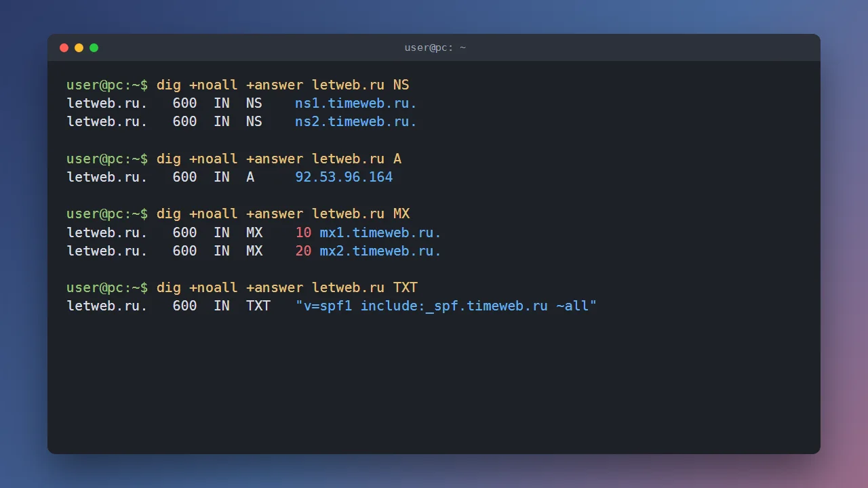Click the ns1.timeweb.ru. nameserver text
Image resolution: width=868 pixels, height=488 pixels.
coord(356,104)
